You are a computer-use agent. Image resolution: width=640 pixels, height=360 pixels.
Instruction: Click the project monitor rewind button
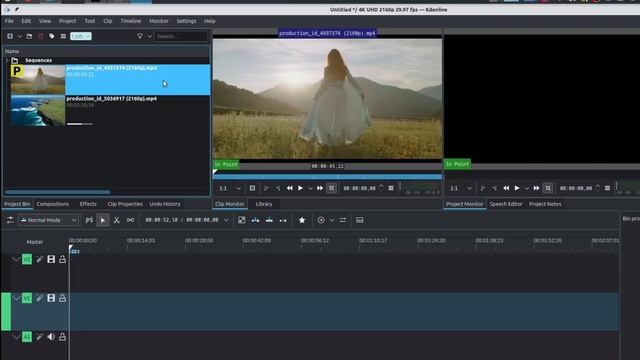pos(506,188)
